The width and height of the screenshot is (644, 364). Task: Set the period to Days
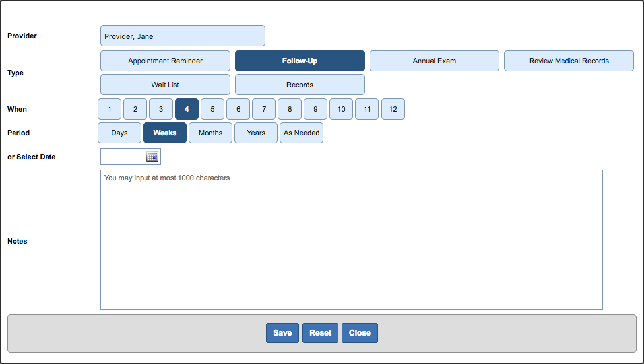tap(119, 133)
